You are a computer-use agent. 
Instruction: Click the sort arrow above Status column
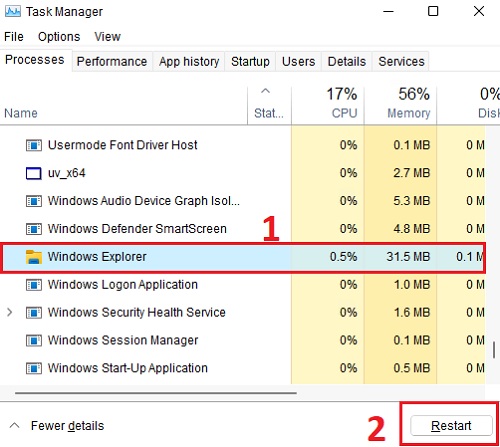[x=265, y=91]
